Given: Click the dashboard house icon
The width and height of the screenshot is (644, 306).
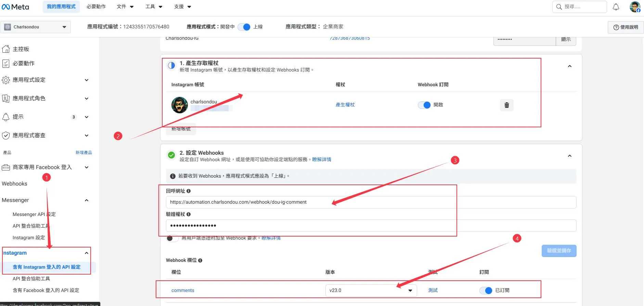Looking at the screenshot, I should [x=6, y=49].
